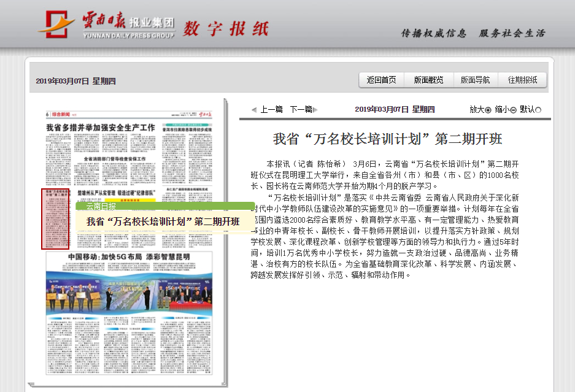Click the left arrow beside 上一篇

point(254,110)
